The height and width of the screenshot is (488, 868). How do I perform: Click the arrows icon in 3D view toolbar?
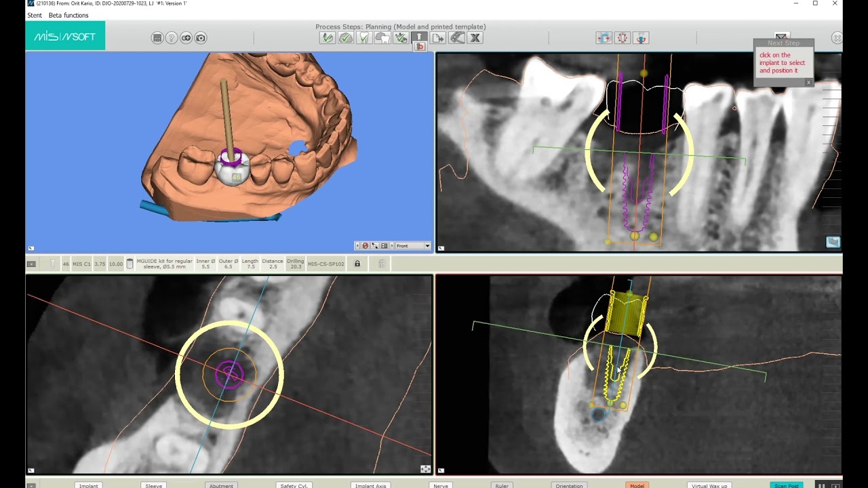[374, 245]
